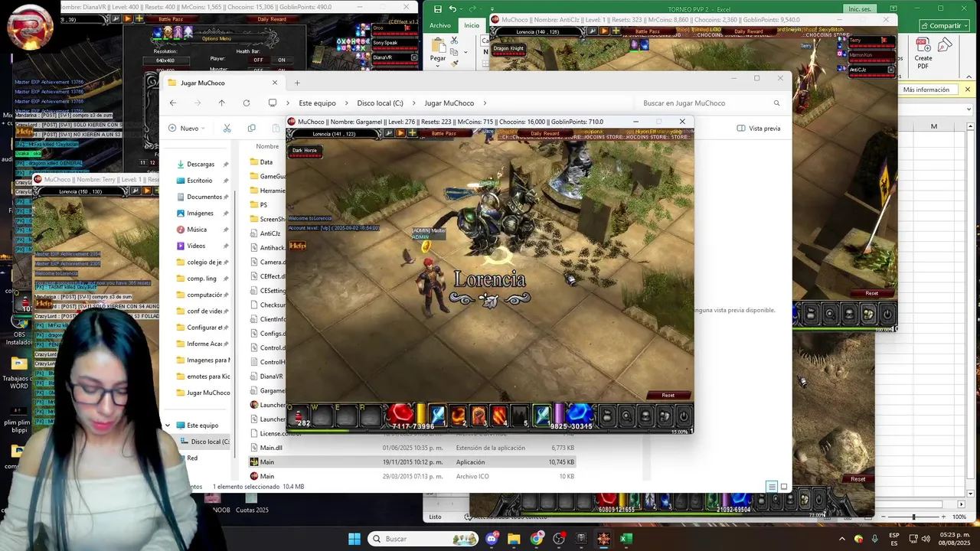The width and height of the screenshot is (980, 551).
Task: Click the Nombre column header in Explorer
Action: [x=267, y=146]
